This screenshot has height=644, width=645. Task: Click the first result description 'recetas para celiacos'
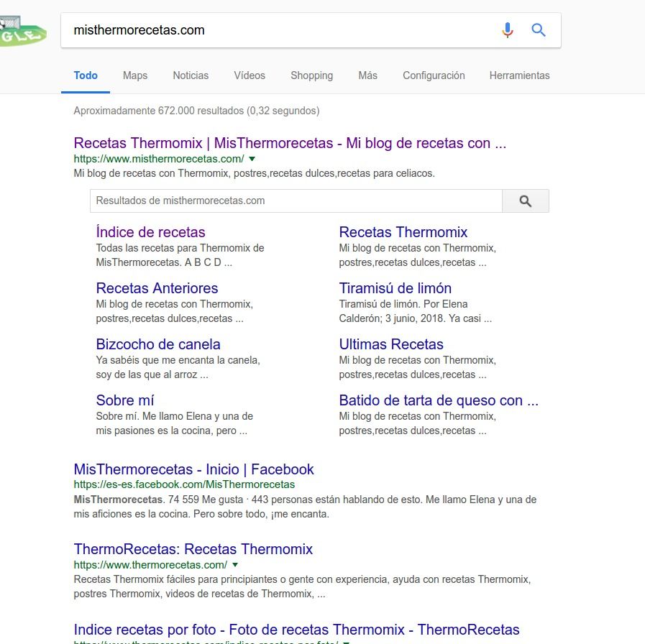click(385, 173)
